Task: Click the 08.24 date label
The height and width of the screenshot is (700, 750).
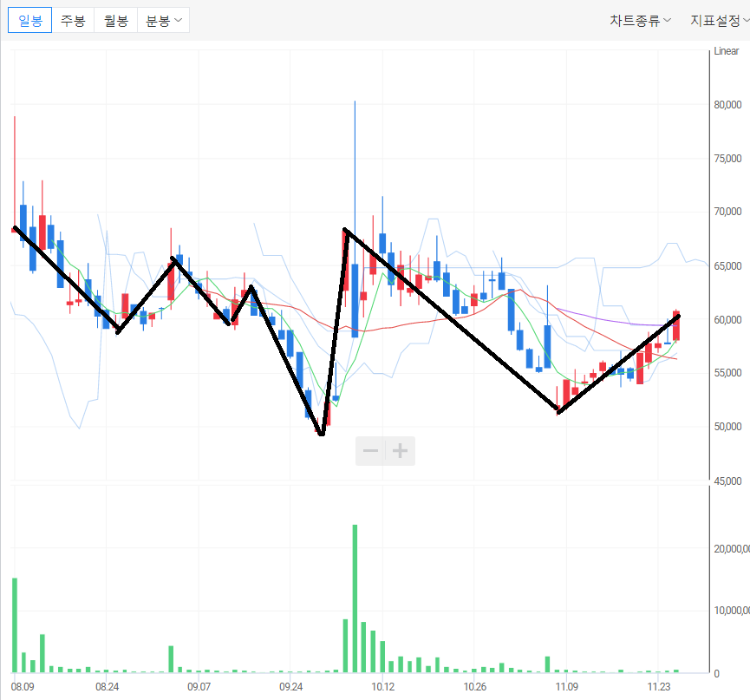Action: click(108, 687)
